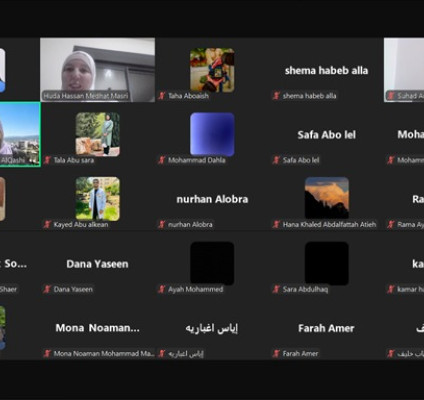This screenshot has width=424, height=400.
Task: Click the muted mic icon beside Taha Aboaish
Action: [162, 96]
